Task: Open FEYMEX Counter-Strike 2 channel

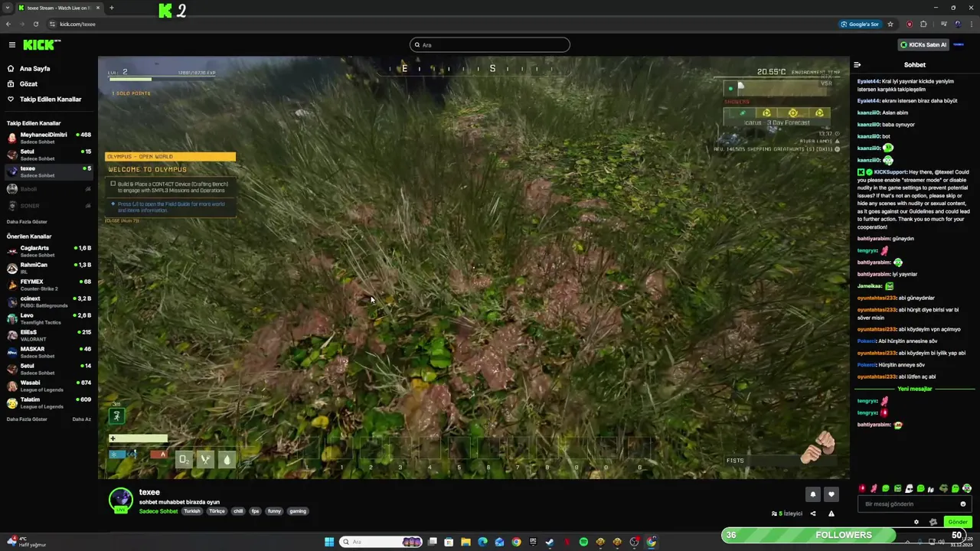Action: point(49,285)
